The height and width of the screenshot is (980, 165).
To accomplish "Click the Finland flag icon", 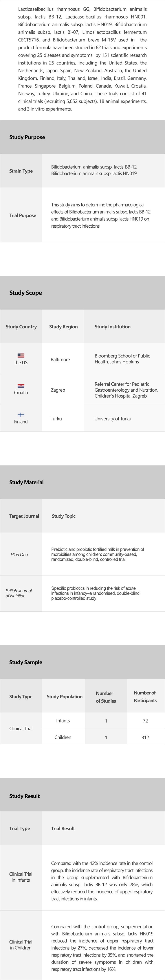I will click(21, 415).
